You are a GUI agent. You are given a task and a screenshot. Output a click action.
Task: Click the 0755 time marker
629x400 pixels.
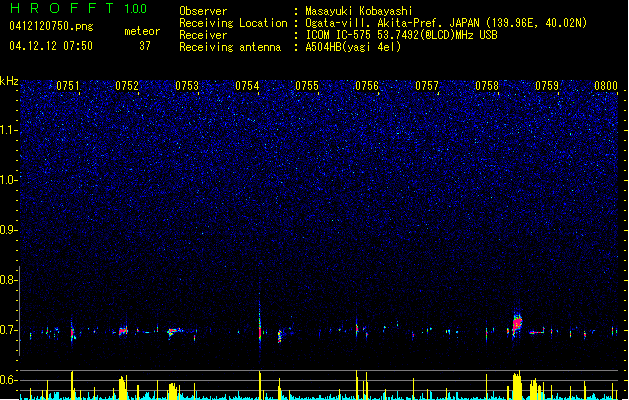point(307,86)
